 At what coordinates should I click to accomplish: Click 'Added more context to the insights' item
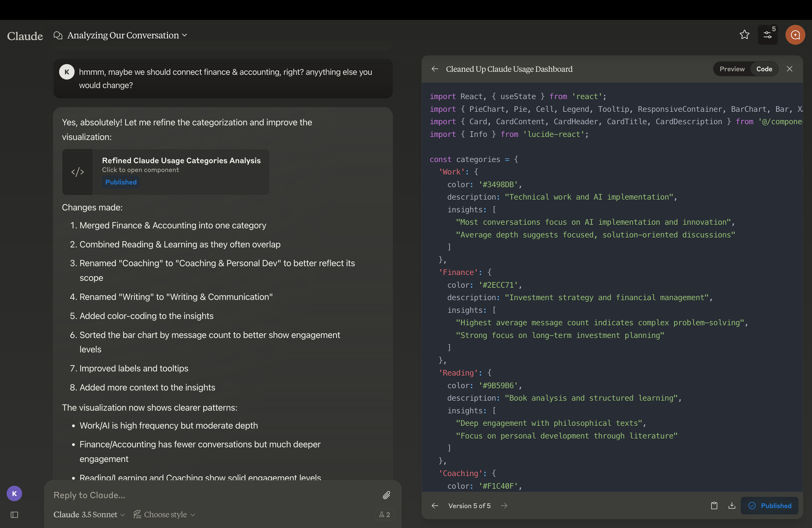tap(147, 387)
